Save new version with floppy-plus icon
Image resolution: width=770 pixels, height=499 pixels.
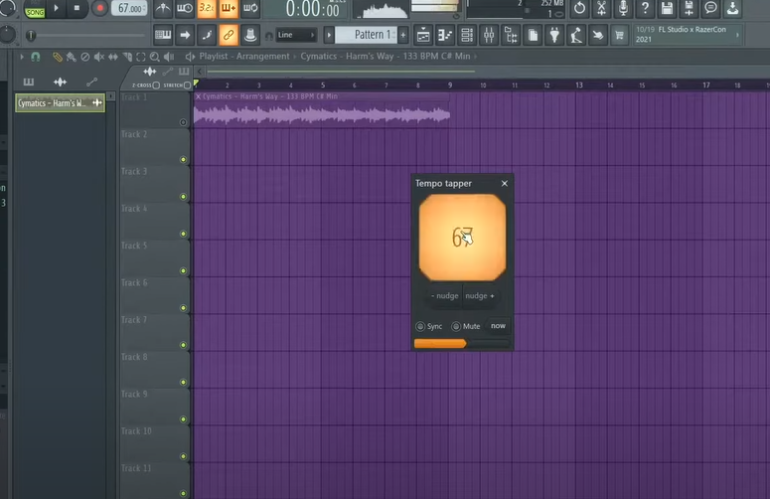[x=689, y=8]
